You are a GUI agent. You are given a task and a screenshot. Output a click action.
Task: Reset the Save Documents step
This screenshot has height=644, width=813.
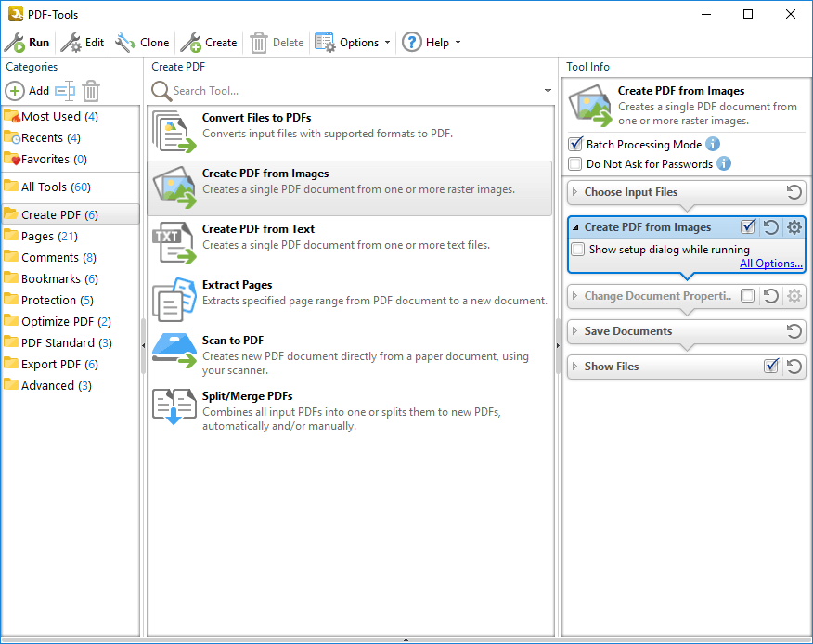pos(794,331)
